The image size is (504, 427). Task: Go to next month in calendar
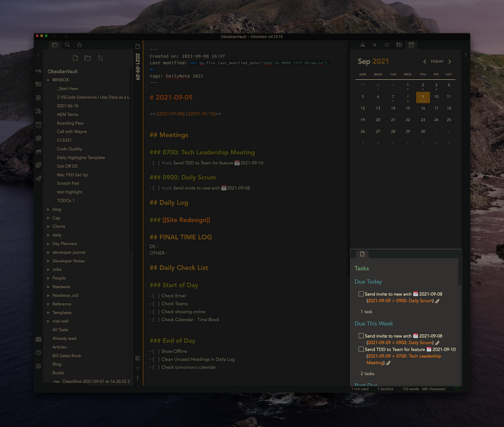click(x=450, y=61)
